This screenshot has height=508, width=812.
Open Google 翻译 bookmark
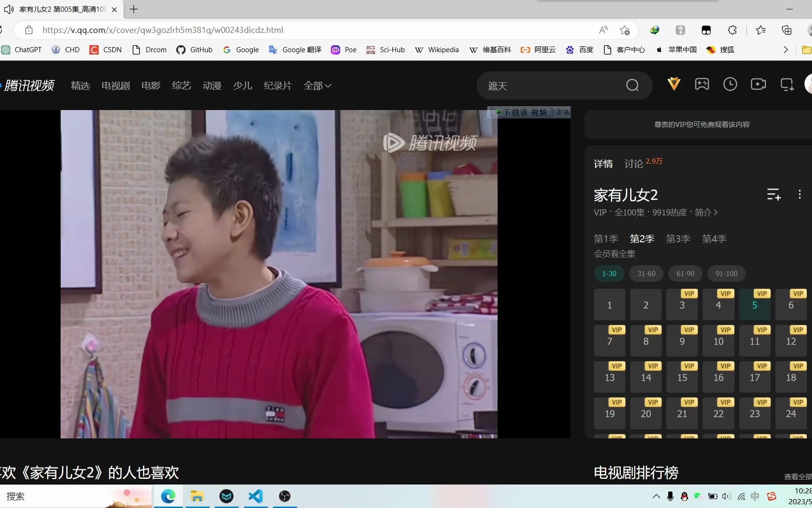pos(295,49)
